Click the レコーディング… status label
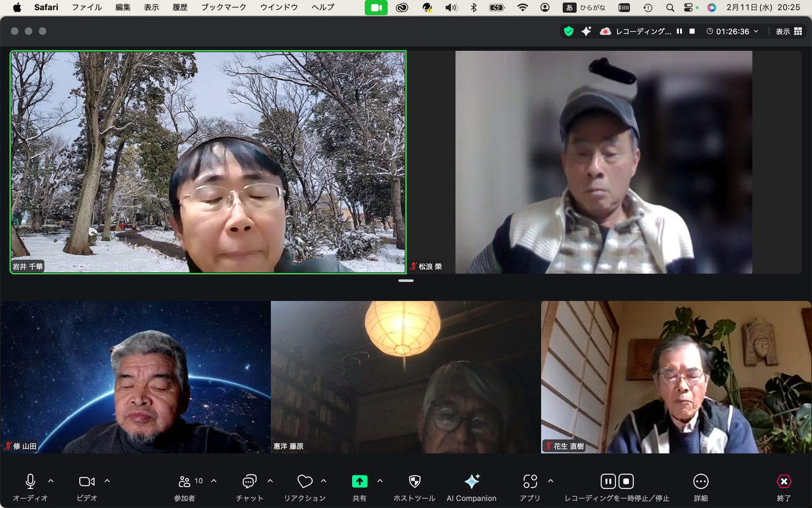Viewport: 812px width, 508px height. click(643, 31)
